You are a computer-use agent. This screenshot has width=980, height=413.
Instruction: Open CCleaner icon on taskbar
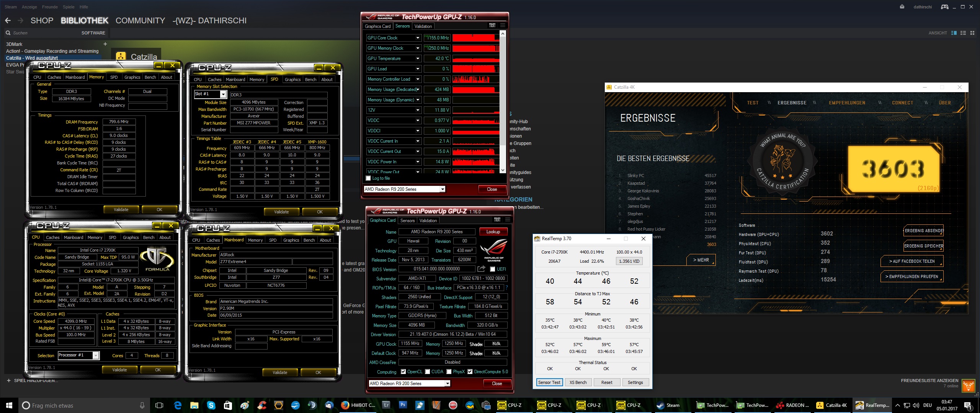pyautogui.click(x=262, y=405)
